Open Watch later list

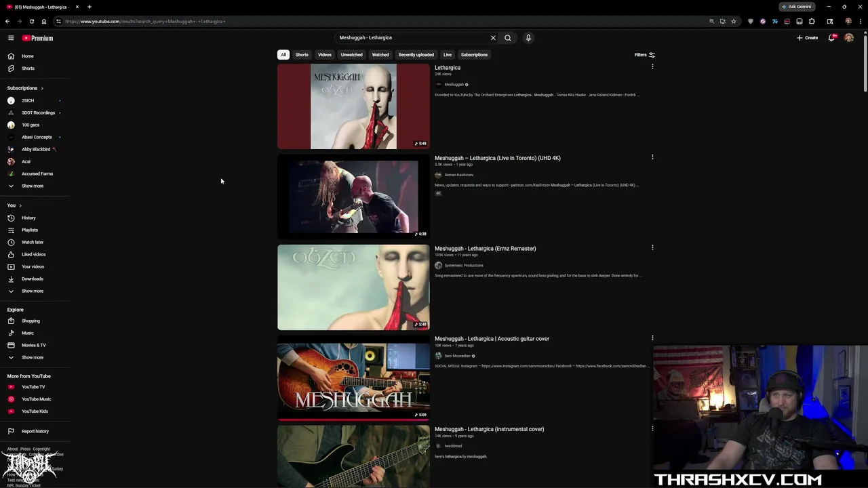tap(32, 242)
